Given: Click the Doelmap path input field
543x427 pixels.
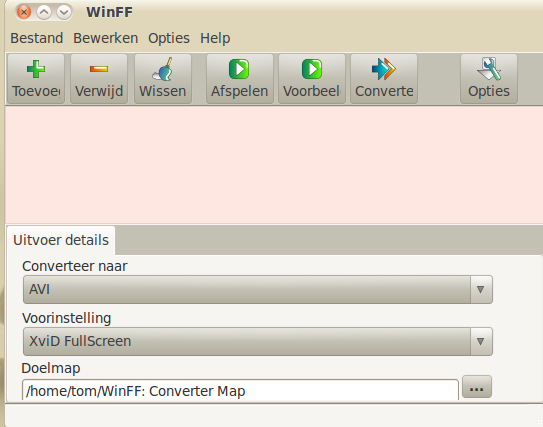Looking at the screenshot, I should (240, 390).
